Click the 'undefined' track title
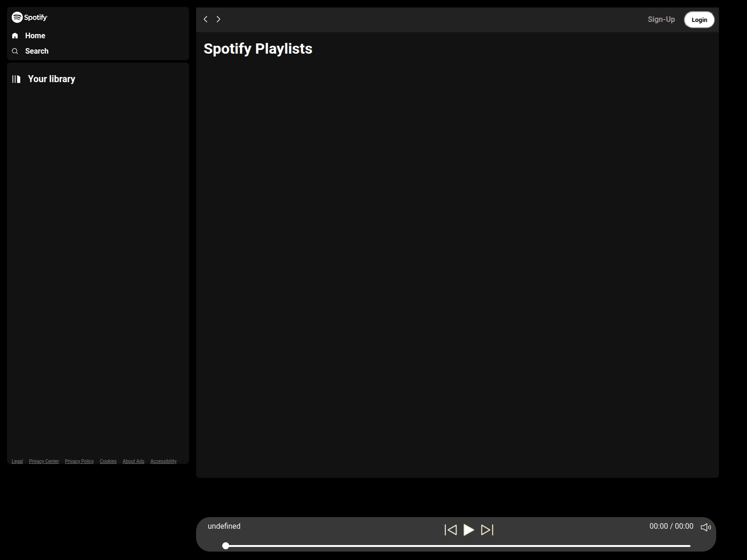 tap(224, 526)
